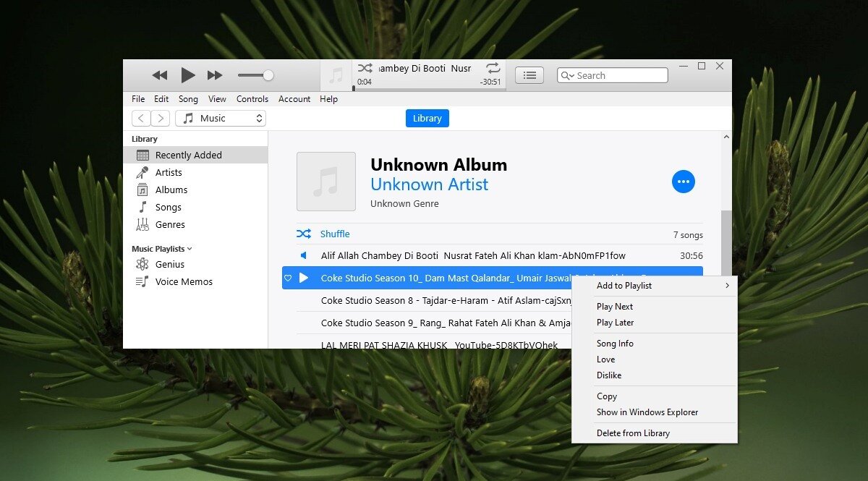Open the Account menu
The width and height of the screenshot is (868, 481).
pos(294,99)
